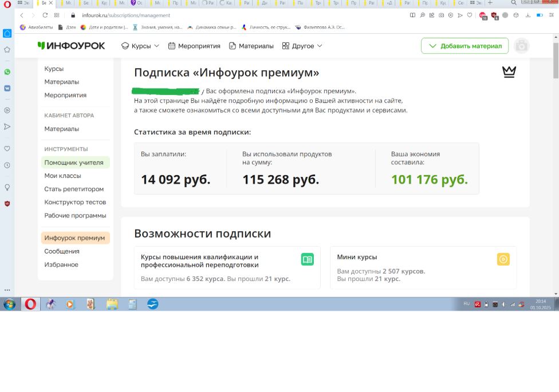Expand the Курсы dropdown menu
The image size is (559, 392).
[x=140, y=46]
